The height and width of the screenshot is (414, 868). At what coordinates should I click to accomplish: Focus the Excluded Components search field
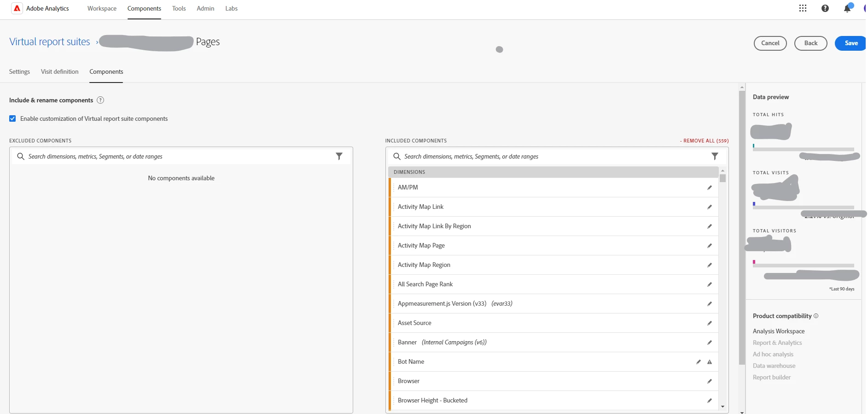pyautogui.click(x=181, y=156)
